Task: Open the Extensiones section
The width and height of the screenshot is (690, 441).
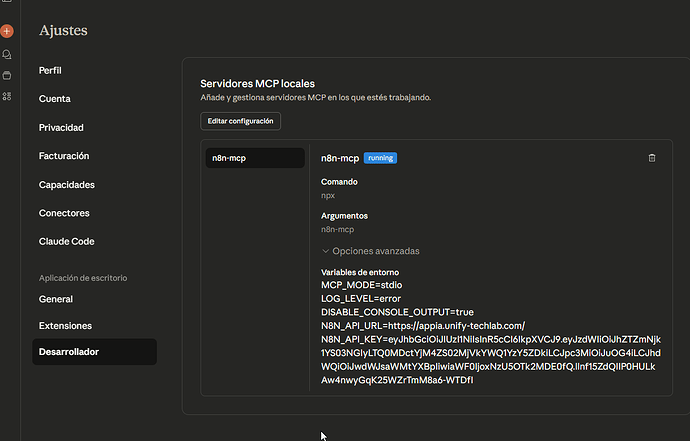Action: coord(65,326)
